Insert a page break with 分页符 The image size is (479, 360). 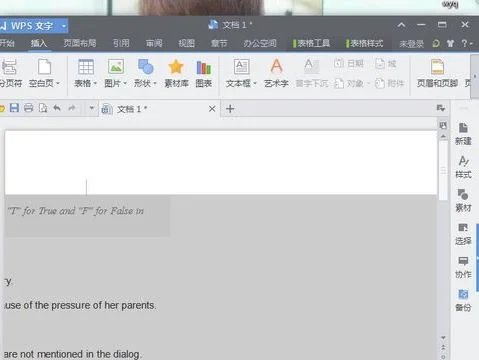pyautogui.click(x=10, y=73)
